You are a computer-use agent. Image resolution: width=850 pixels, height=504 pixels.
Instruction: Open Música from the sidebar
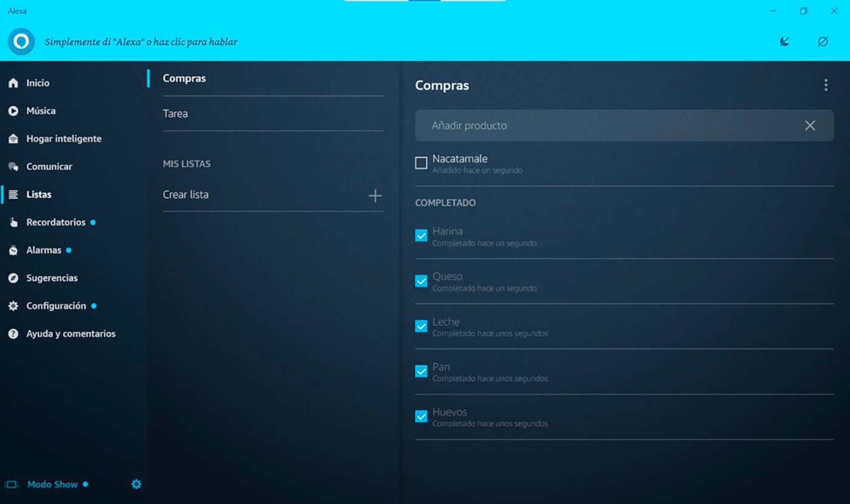point(41,111)
